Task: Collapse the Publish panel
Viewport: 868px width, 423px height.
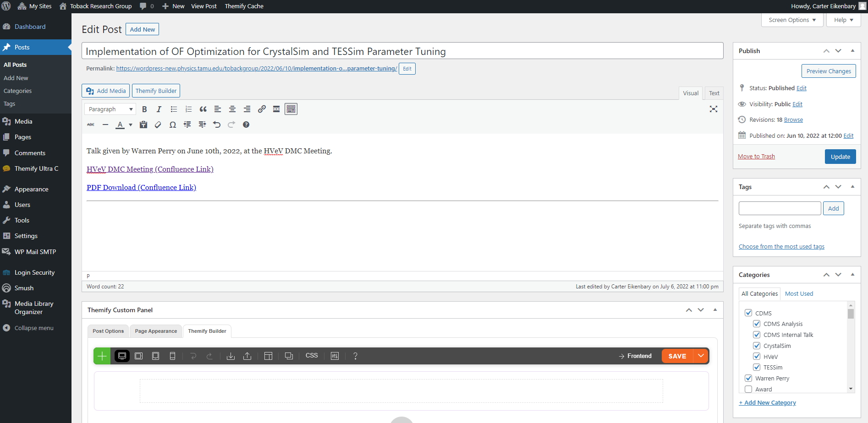Action: point(852,51)
